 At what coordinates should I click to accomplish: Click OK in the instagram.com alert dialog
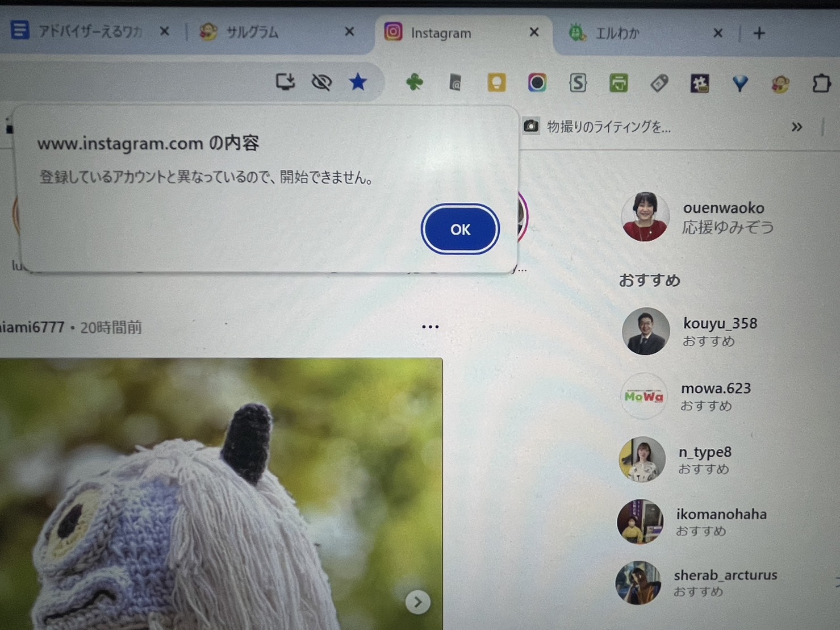coord(460,229)
